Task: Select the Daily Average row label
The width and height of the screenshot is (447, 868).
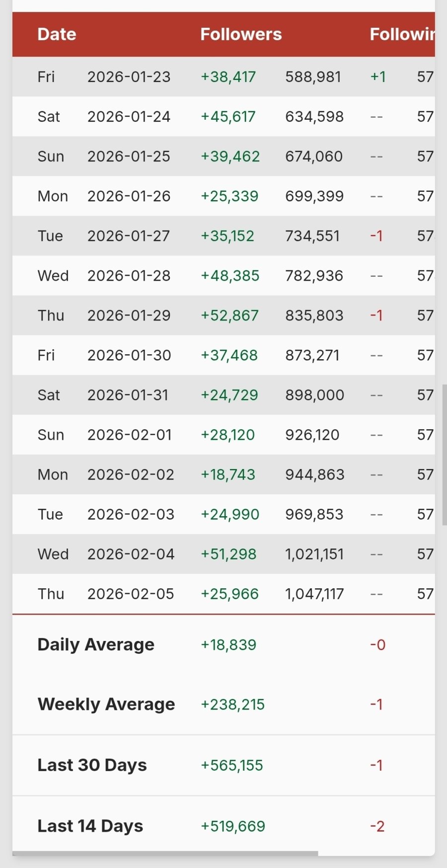Action: click(96, 644)
